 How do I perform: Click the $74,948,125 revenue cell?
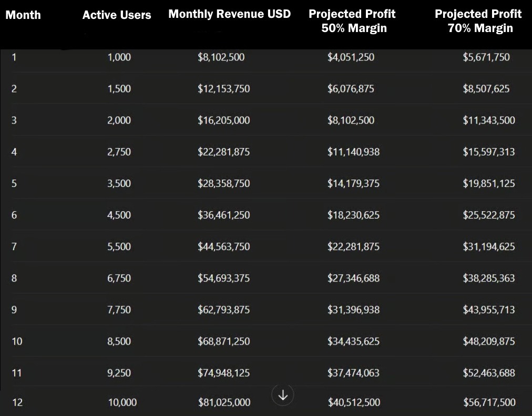[223, 373]
